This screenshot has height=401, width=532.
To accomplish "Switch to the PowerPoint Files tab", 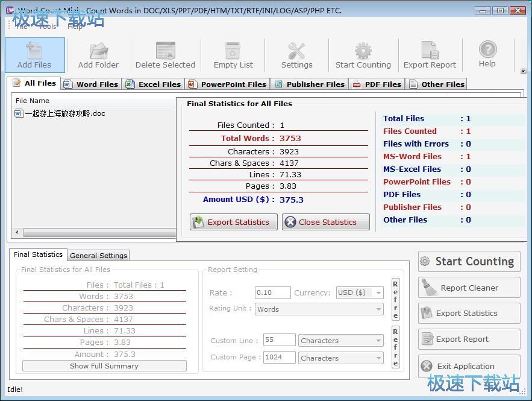I will pos(227,84).
